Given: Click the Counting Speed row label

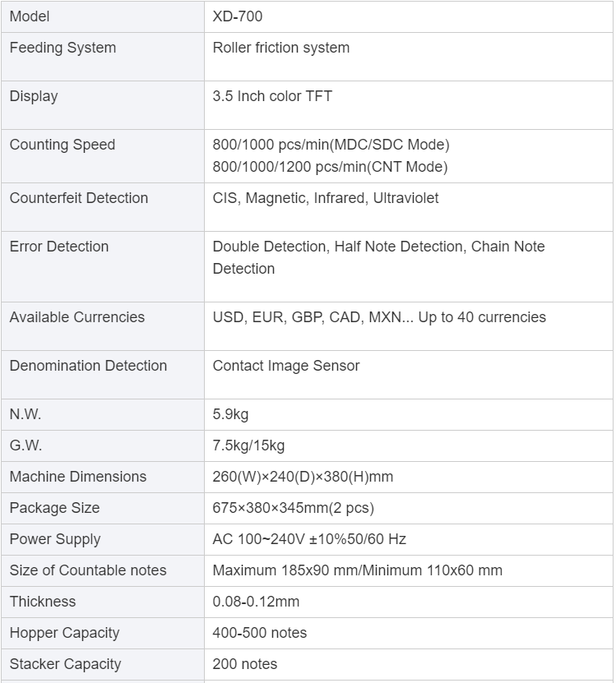Looking at the screenshot, I should [63, 145].
